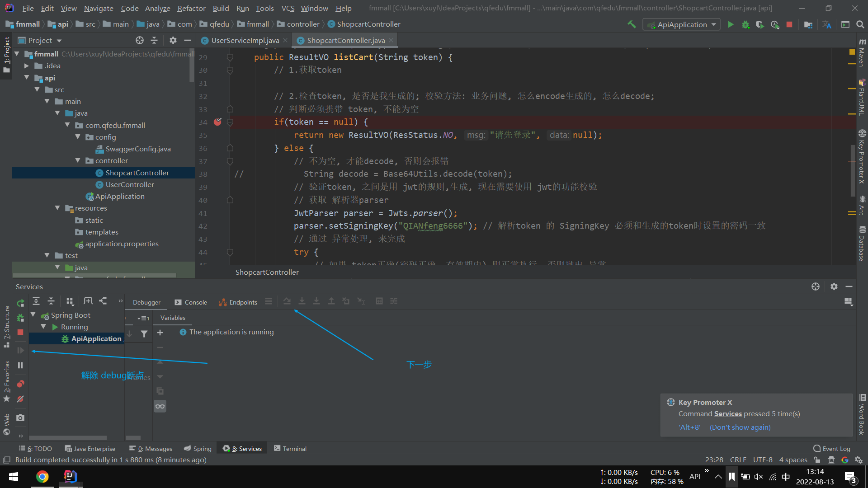Image resolution: width=868 pixels, height=488 pixels.
Task: Open the Project view dropdown
Action: tap(40, 40)
